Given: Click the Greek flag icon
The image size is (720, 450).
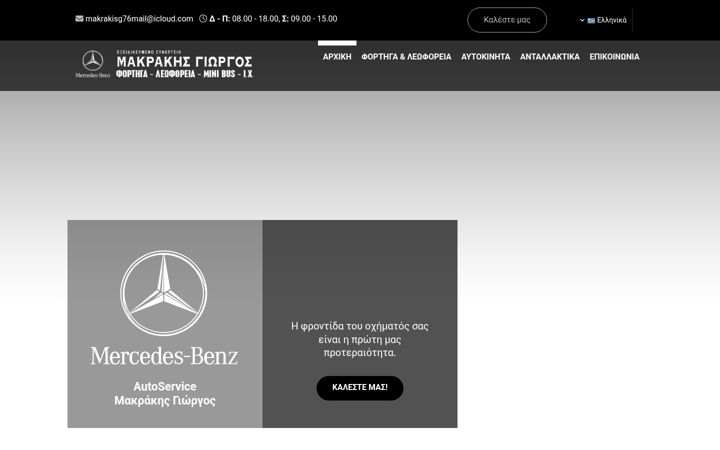Looking at the screenshot, I should point(591,20).
